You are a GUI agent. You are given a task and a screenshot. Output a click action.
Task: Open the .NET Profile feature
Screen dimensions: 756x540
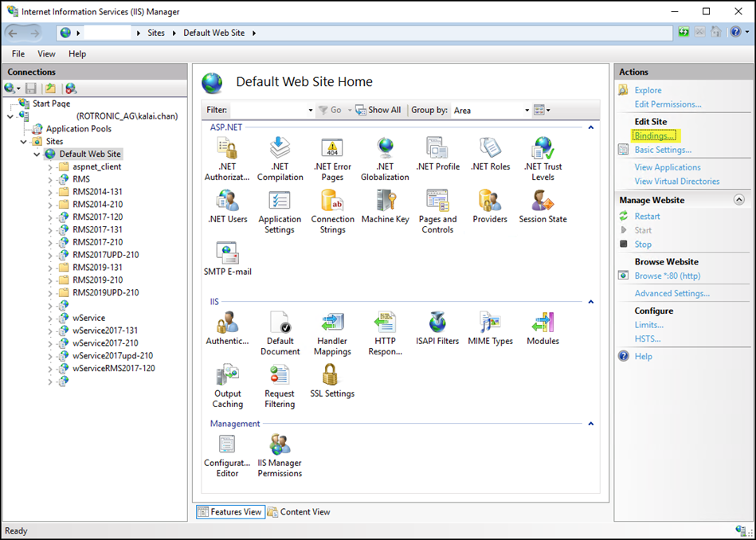coord(437,155)
